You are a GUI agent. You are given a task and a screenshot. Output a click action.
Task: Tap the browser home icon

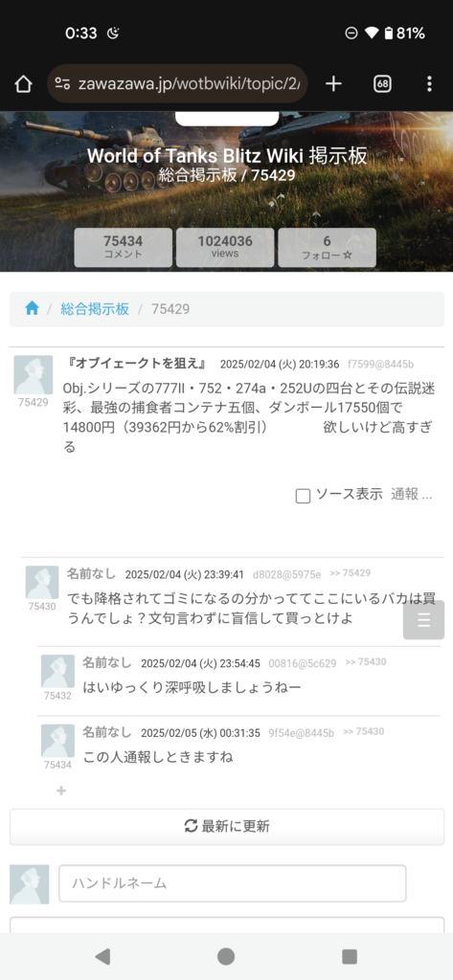23,84
